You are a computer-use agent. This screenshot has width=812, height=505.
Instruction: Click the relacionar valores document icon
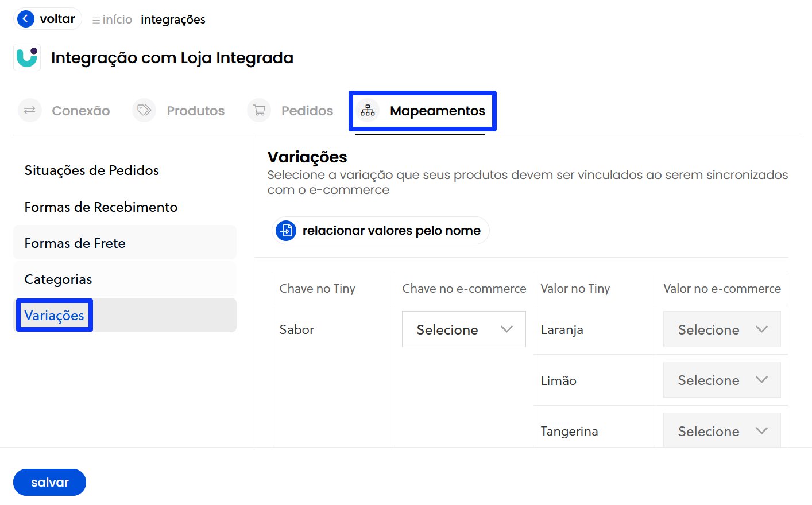pyautogui.click(x=286, y=231)
